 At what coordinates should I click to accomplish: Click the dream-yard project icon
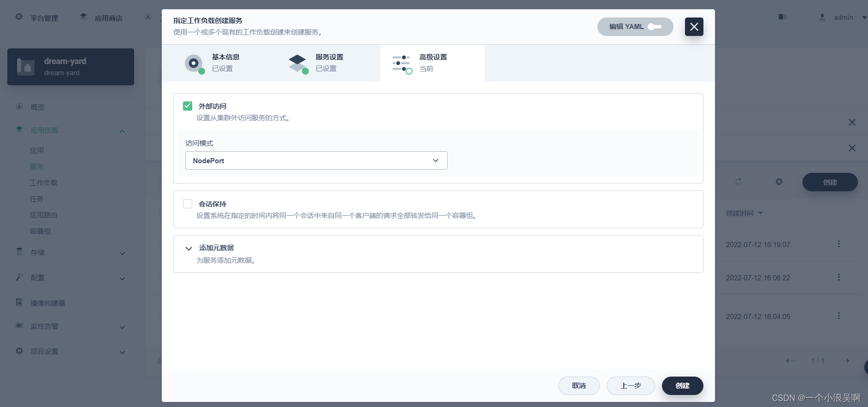pyautogui.click(x=26, y=67)
